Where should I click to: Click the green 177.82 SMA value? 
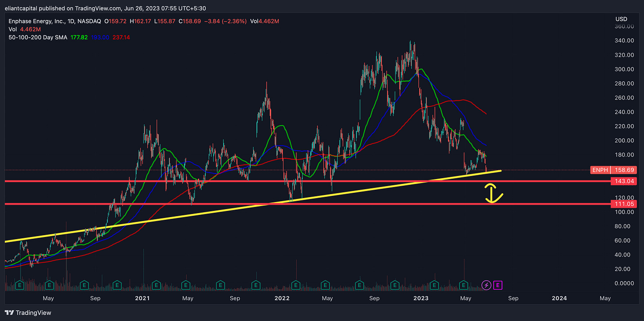pos(79,38)
